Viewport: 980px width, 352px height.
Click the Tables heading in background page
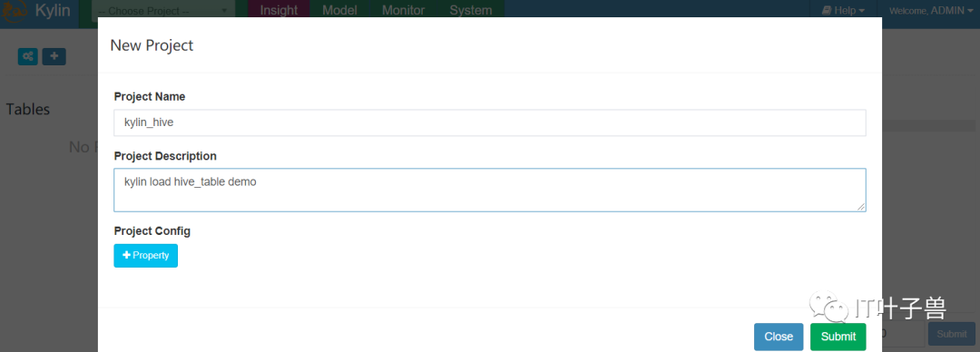coord(28,109)
